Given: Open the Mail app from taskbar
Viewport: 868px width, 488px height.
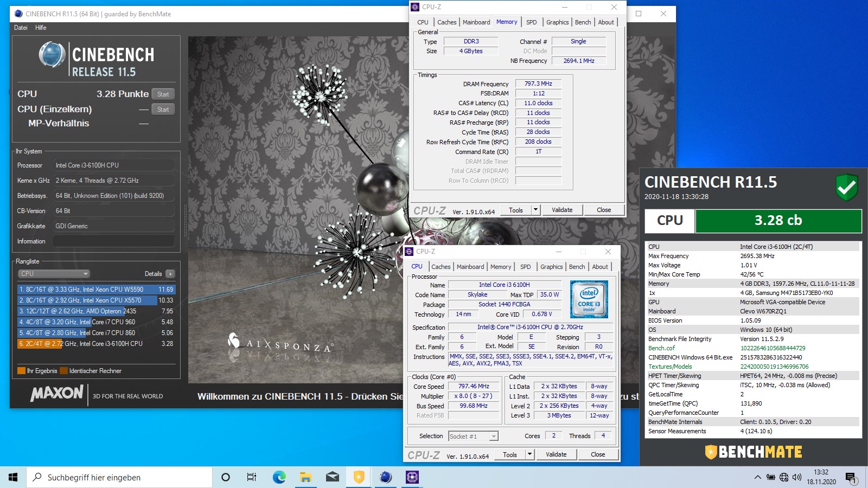Looking at the screenshot, I should point(332,477).
